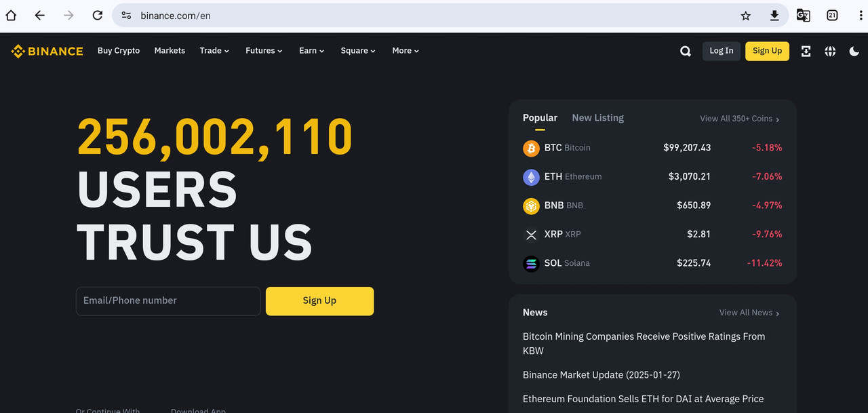
Task: Click the -4.97% change for BNB
Action: [x=767, y=205]
